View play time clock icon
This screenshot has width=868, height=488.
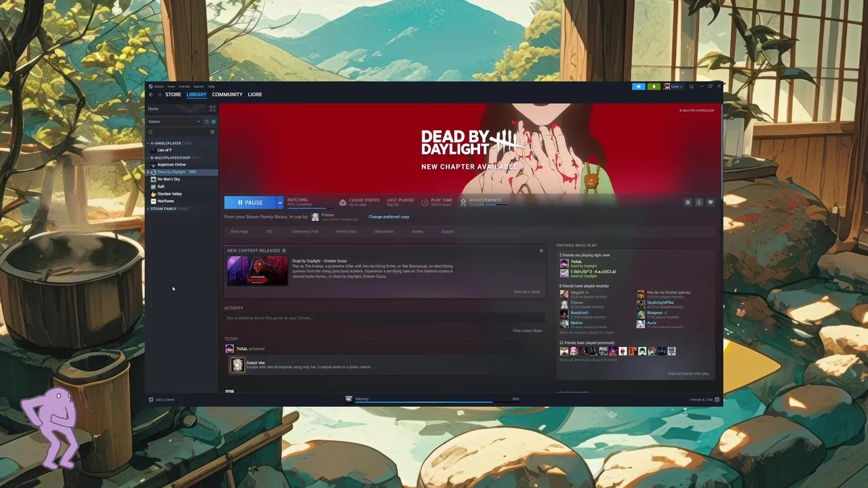(425, 202)
